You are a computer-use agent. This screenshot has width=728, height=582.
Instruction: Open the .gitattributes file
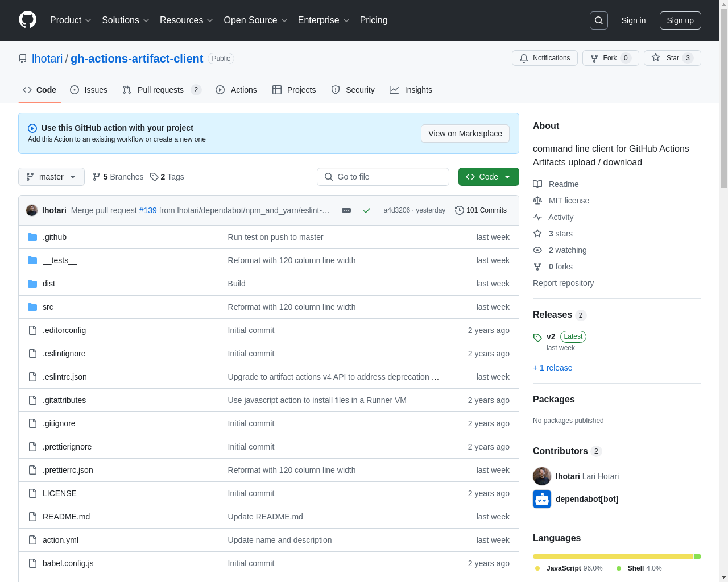64,400
